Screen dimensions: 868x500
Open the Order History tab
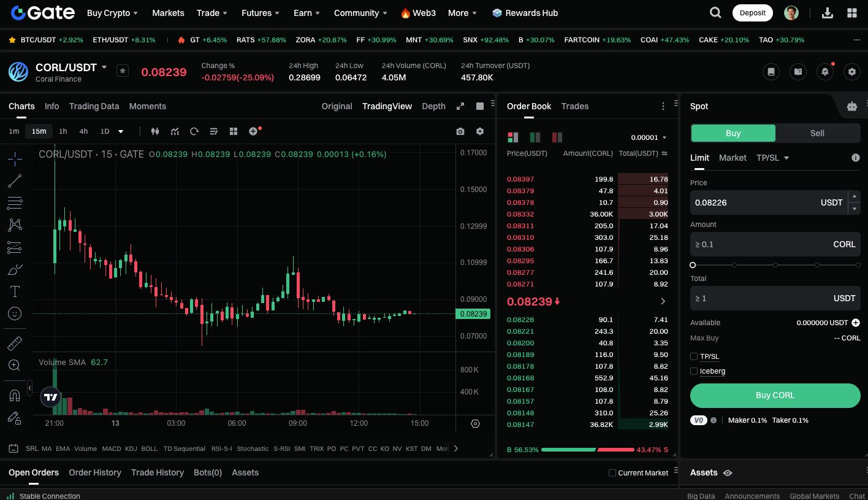click(95, 472)
